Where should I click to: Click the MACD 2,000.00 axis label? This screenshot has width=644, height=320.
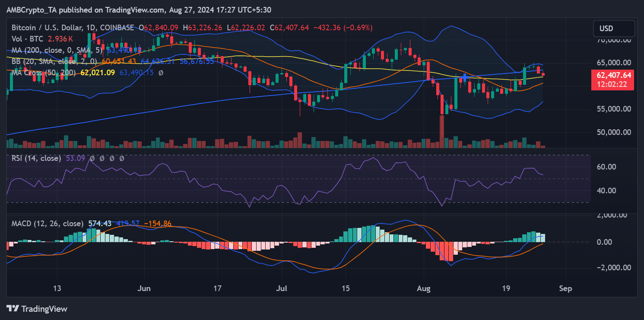(x=612, y=214)
